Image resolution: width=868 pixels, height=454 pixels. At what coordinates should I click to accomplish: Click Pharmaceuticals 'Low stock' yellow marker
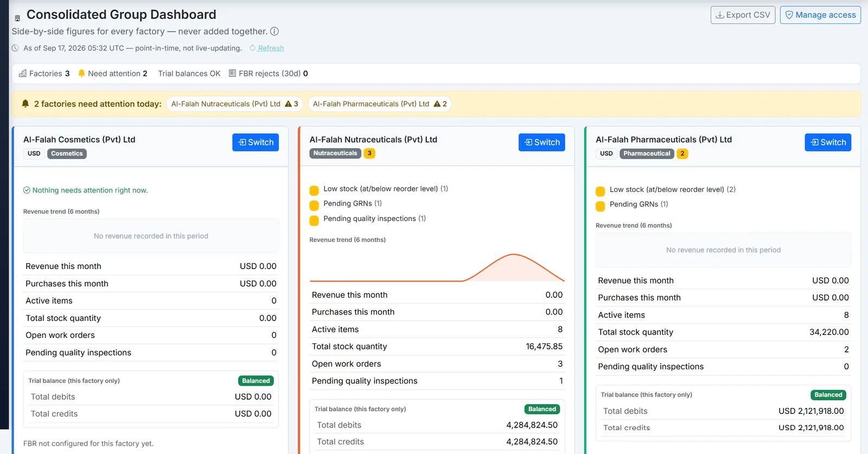click(x=600, y=191)
